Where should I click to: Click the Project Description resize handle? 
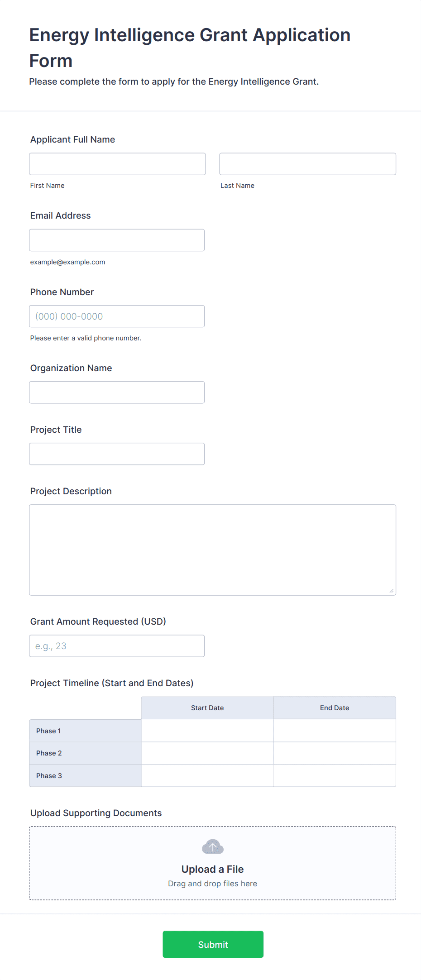coord(392,590)
